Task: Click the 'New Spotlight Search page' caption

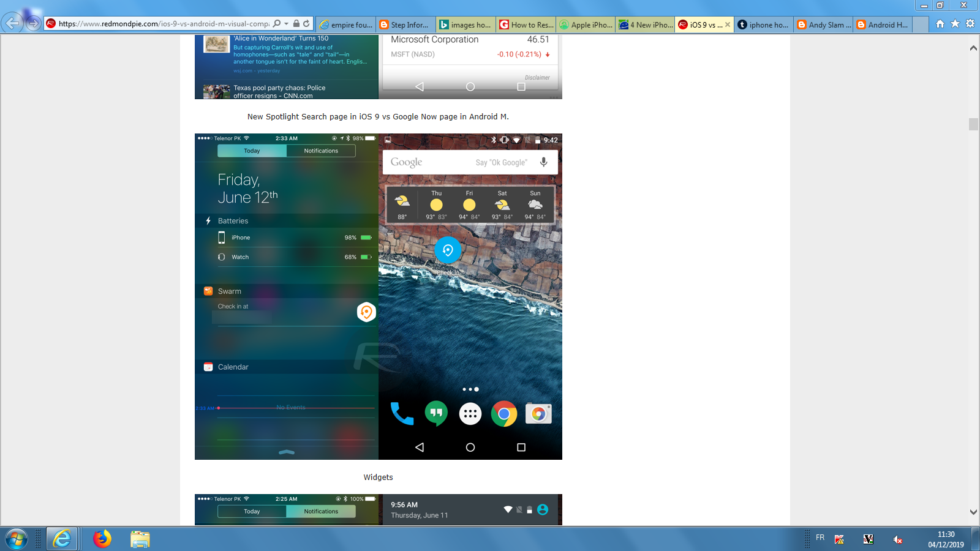Action: 378,117
